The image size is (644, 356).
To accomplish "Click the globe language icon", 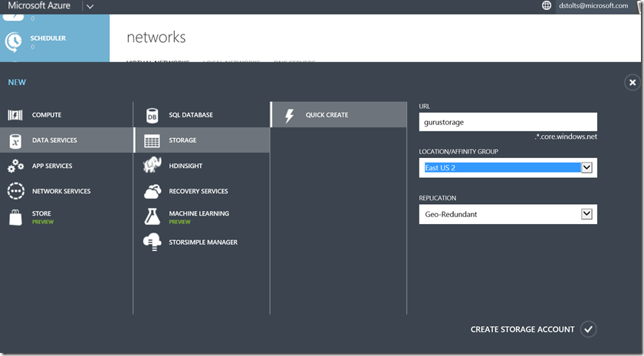I will (546, 5).
